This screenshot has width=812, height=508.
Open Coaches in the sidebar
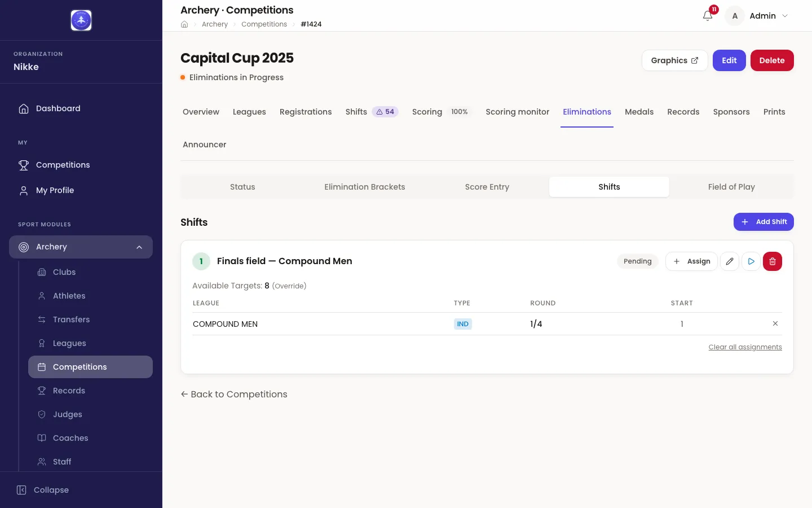pyautogui.click(x=90, y=438)
